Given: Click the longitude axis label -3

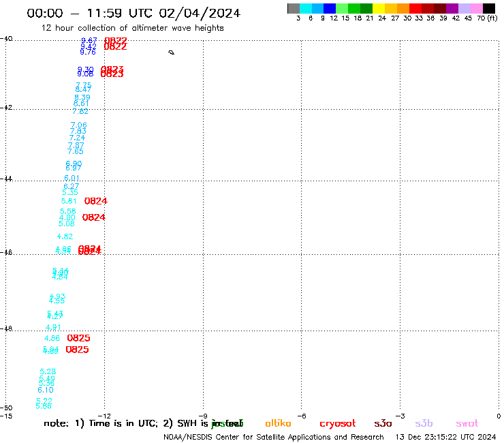Looking at the screenshot, I should click(400, 416).
